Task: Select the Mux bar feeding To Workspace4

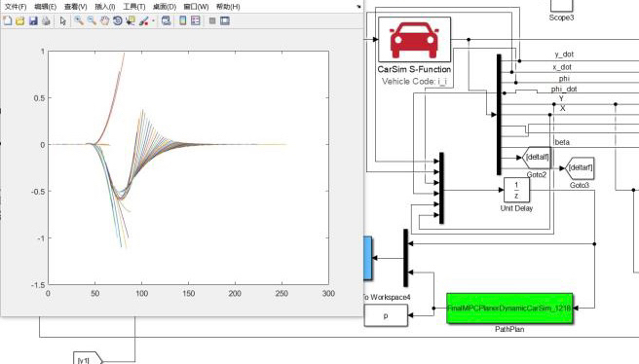Action: 405,258
